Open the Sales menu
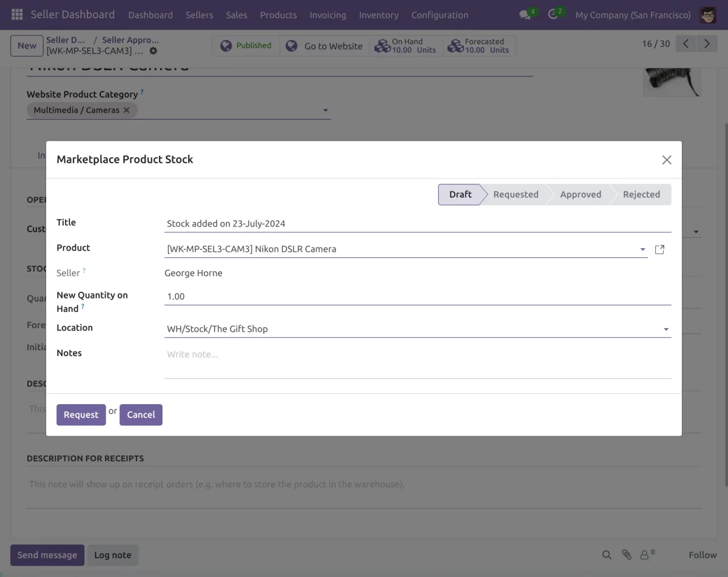 click(237, 15)
